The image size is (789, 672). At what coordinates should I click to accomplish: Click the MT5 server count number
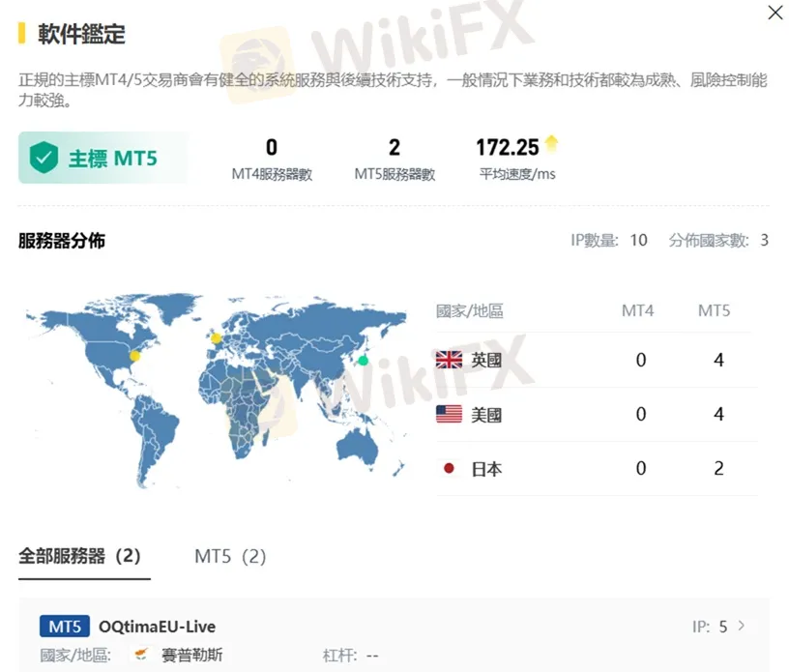tap(394, 147)
